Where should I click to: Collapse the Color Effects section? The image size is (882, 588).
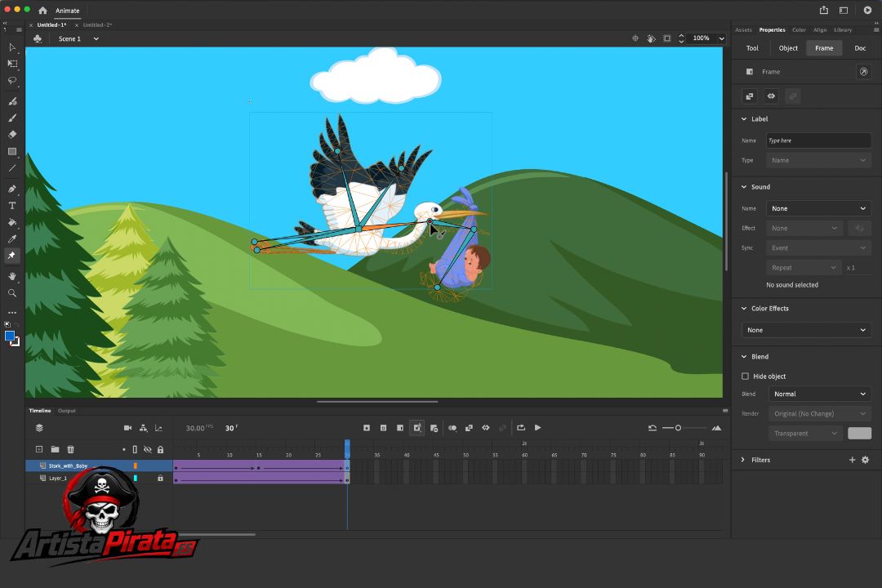click(744, 309)
